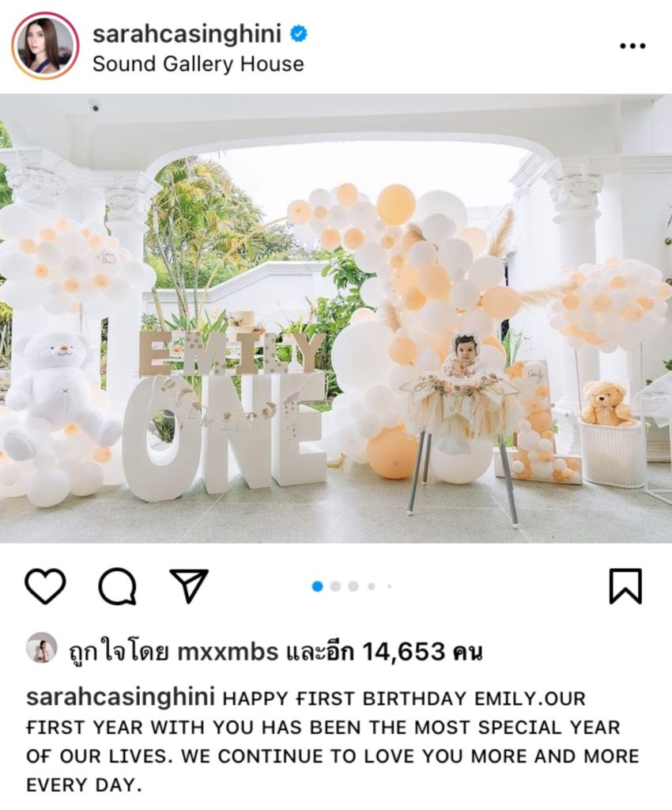Like the post with the heart icon
Image resolution: width=672 pixels, height=810 pixels.
click(45, 586)
